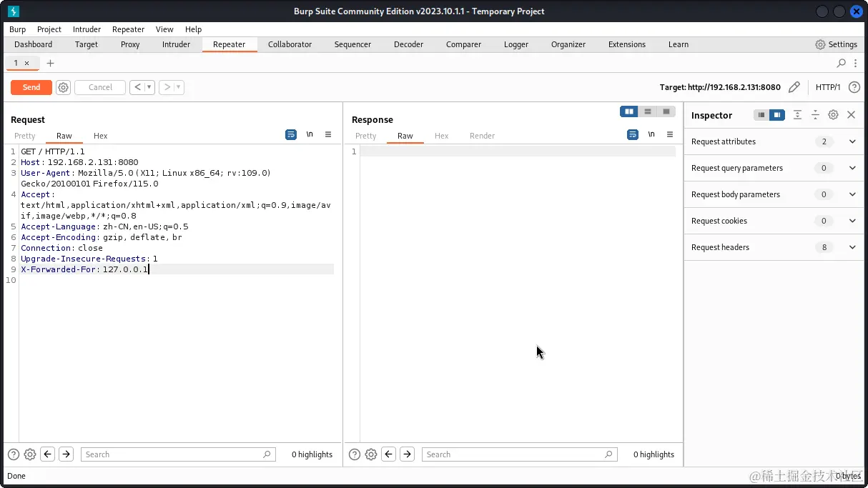Expand Request cookies section
Viewport: 868px width, 488px height.
852,221
